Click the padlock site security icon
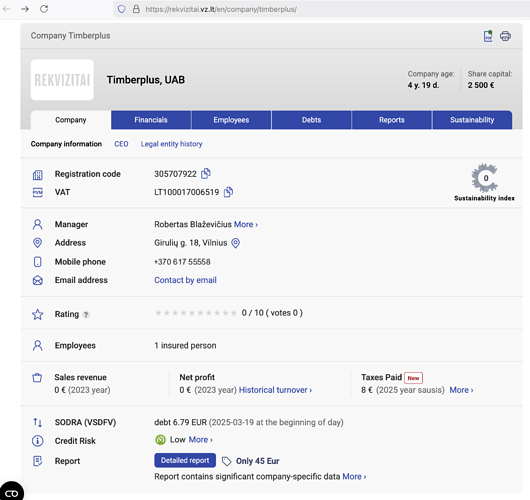 (x=136, y=9)
